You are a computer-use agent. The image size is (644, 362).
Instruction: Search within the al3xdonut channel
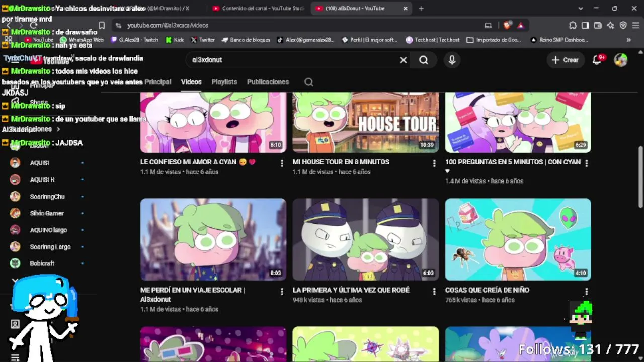coord(309,82)
